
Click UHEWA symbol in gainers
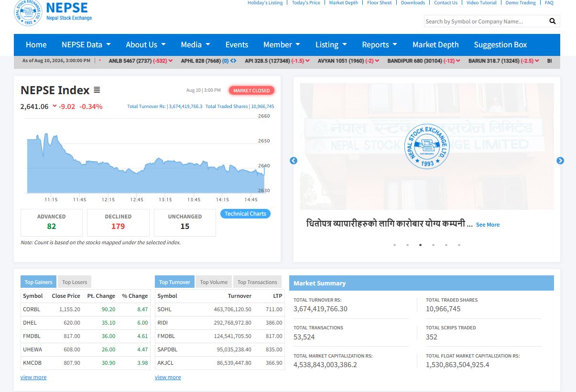tap(33, 349)
